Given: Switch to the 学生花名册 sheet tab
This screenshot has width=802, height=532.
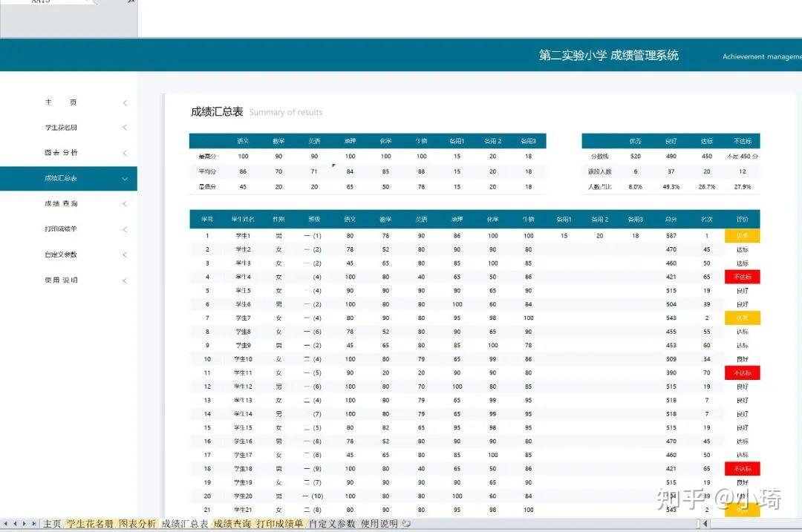Looking at the screenshot, I should tap(90, 524).
